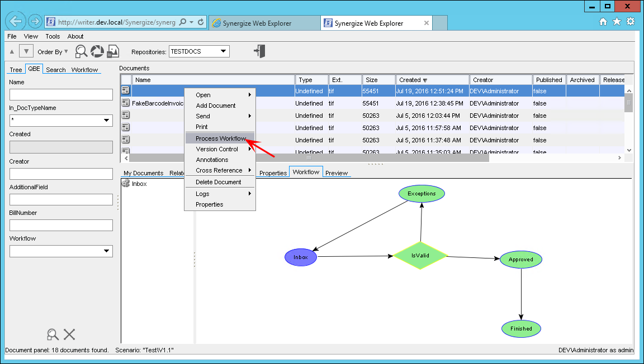The height and width of the screenshot is (364, 644).
Task: Switch to the inactive Synergize Web Explorer browser tab
Action: 264,23
